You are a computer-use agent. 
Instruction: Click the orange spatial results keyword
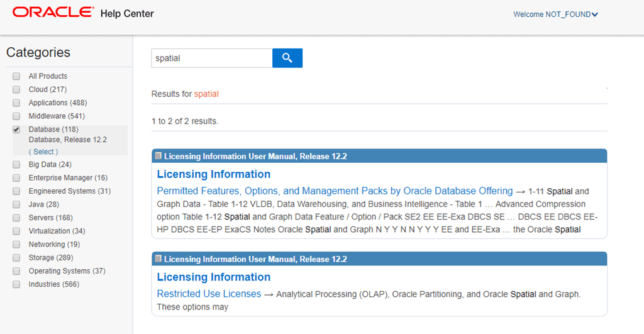point(206,94)
